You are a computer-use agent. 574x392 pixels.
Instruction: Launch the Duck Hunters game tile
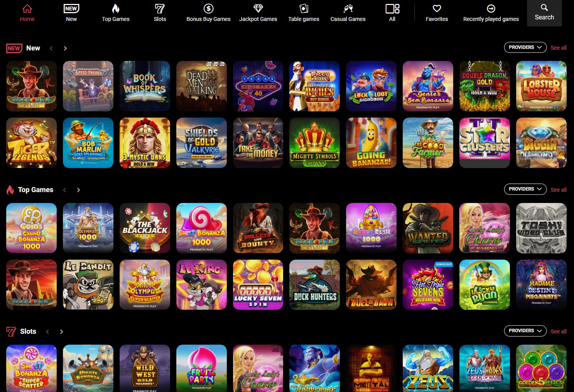[315, 284]
